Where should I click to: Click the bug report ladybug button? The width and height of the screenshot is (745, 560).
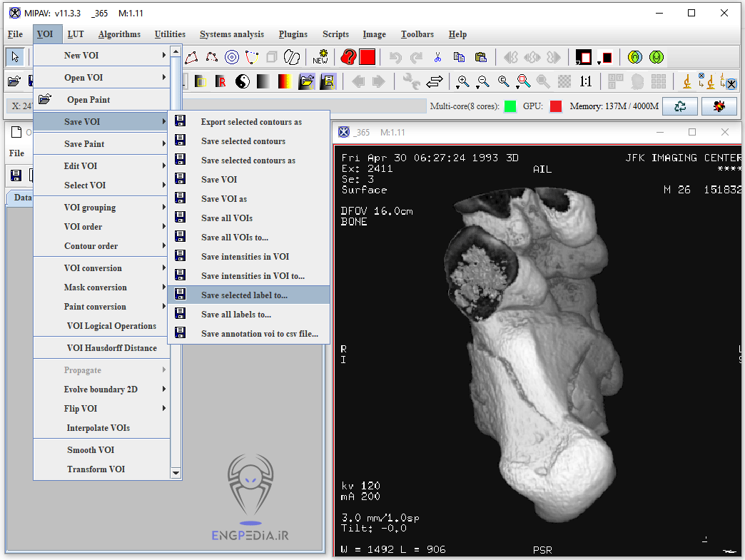pyautogui.click(x=719, y=106)
